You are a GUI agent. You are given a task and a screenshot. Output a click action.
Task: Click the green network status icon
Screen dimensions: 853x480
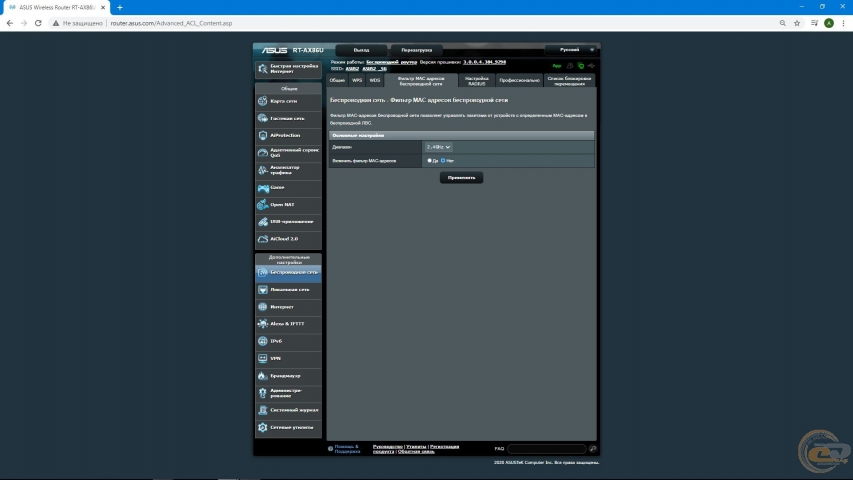tap(581, 66)
